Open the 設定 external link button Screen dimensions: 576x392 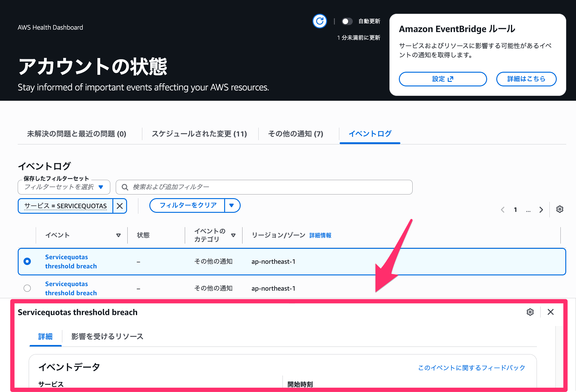[x=443, y=79]
